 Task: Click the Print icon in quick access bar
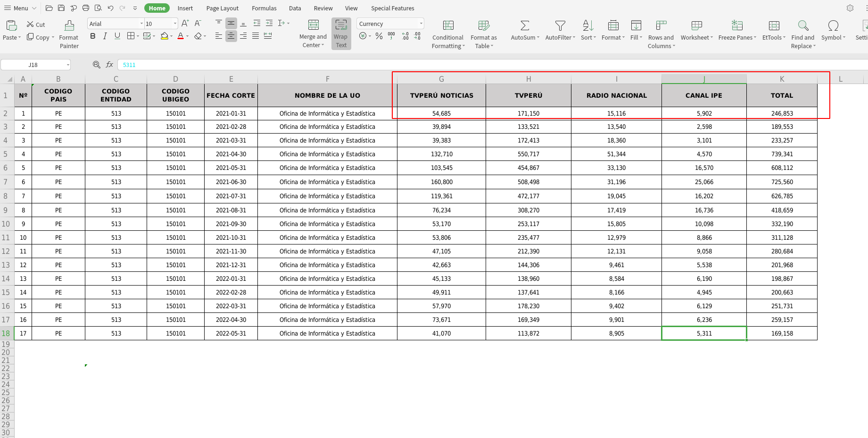(x=86, y=8)
